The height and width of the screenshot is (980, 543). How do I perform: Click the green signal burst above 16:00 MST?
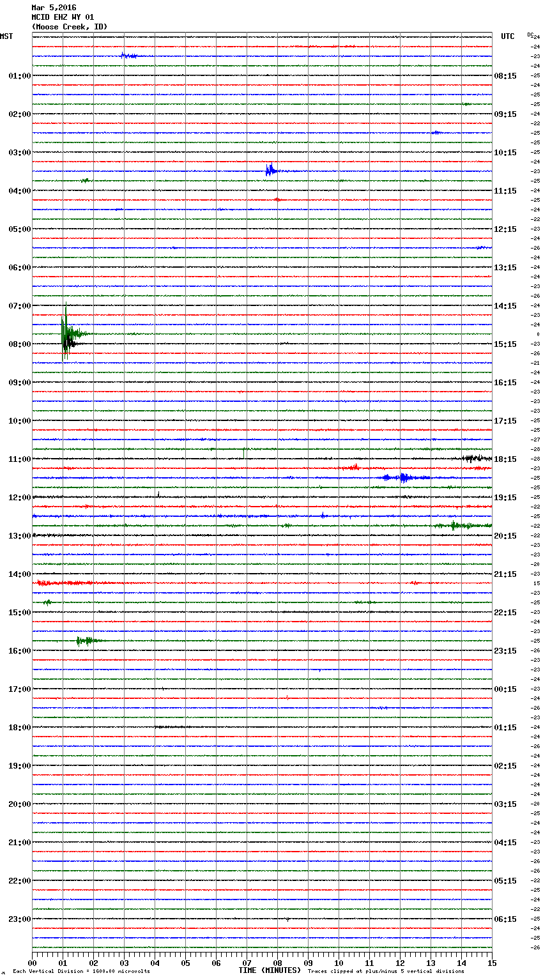coord(87,640)
